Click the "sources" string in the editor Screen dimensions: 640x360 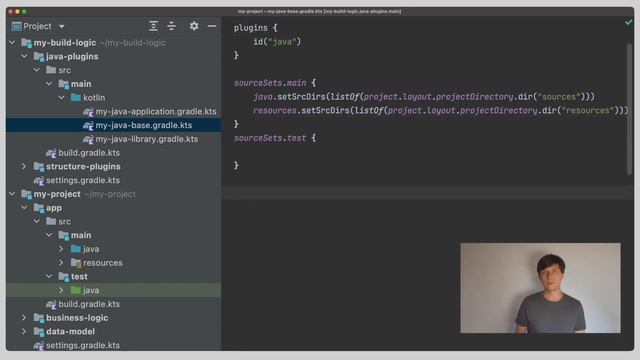point(558,97)
